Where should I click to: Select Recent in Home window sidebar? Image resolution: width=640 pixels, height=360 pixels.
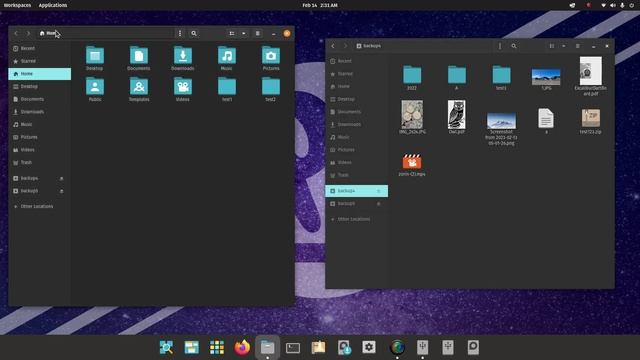point(40,48)
